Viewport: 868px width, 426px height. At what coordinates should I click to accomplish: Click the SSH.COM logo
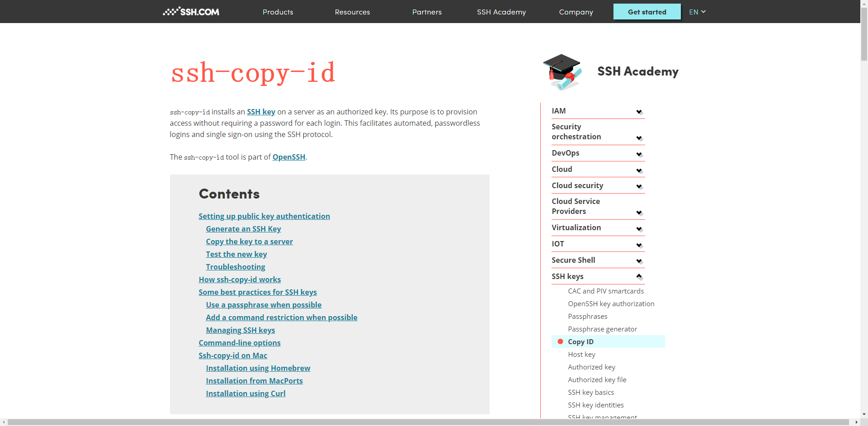click(190, 11)
